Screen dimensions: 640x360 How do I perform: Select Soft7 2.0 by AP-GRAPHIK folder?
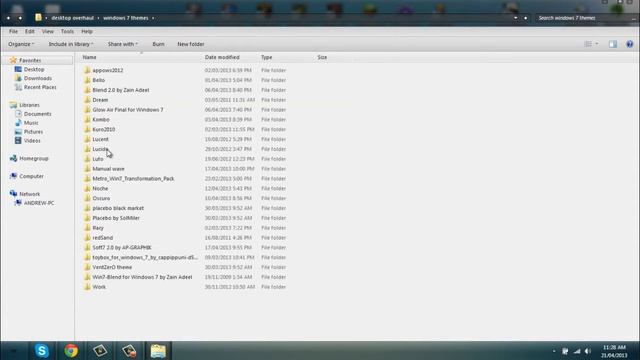point(122,247)
